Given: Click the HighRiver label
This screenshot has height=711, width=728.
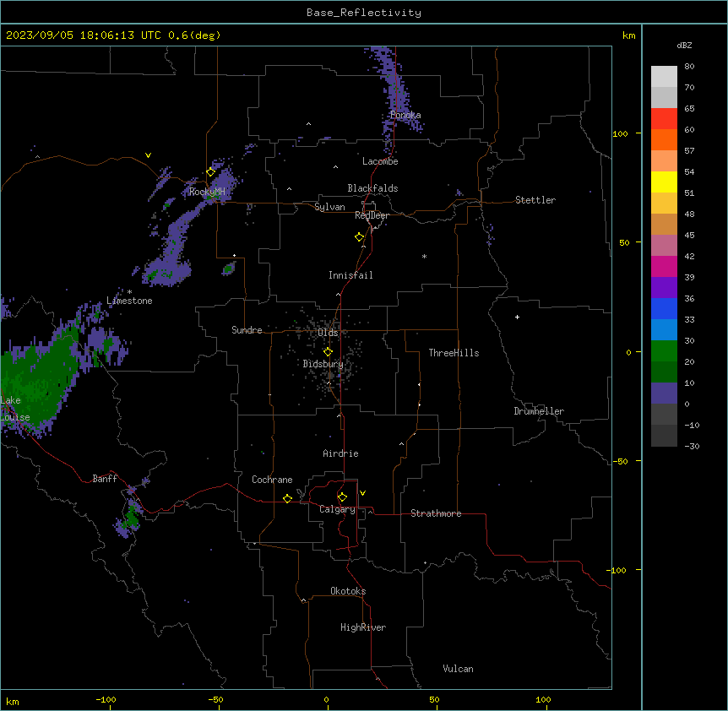Looking at the screenshot, I should (363, 627).
